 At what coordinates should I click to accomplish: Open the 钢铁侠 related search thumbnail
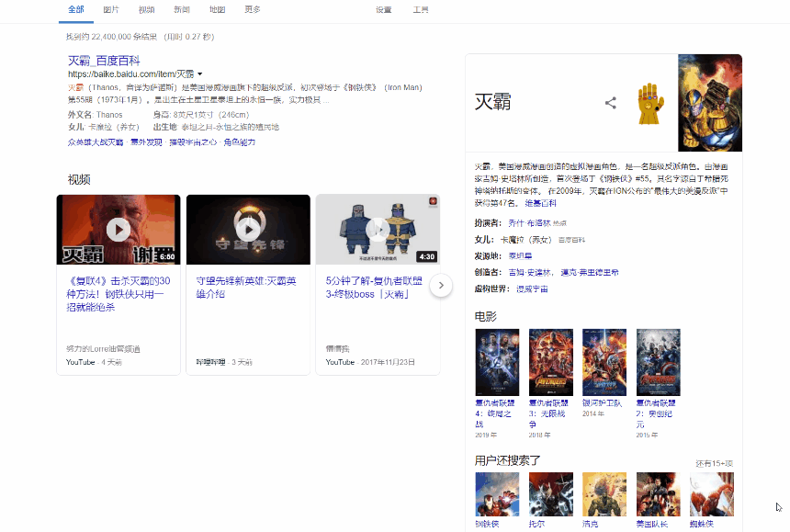(497, 494)
